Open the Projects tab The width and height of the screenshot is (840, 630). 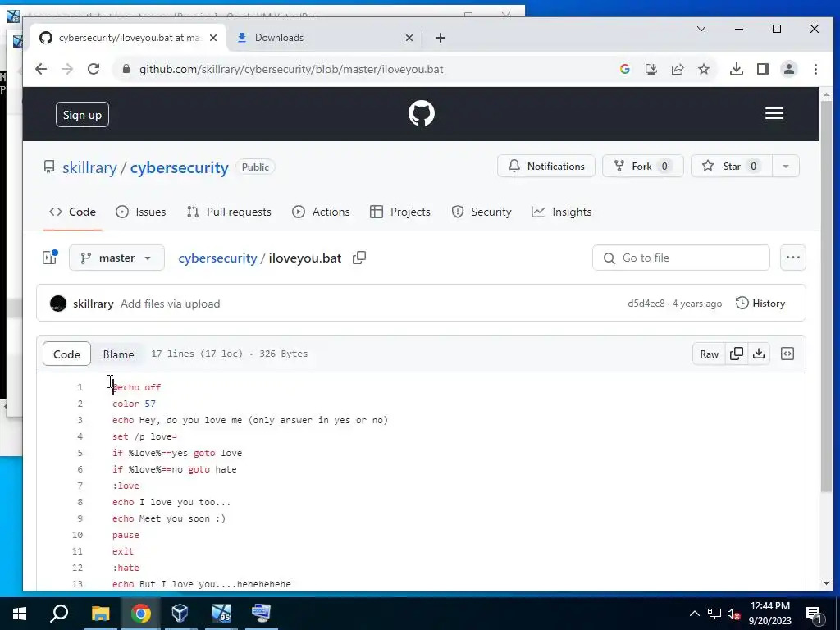point(400,212)
